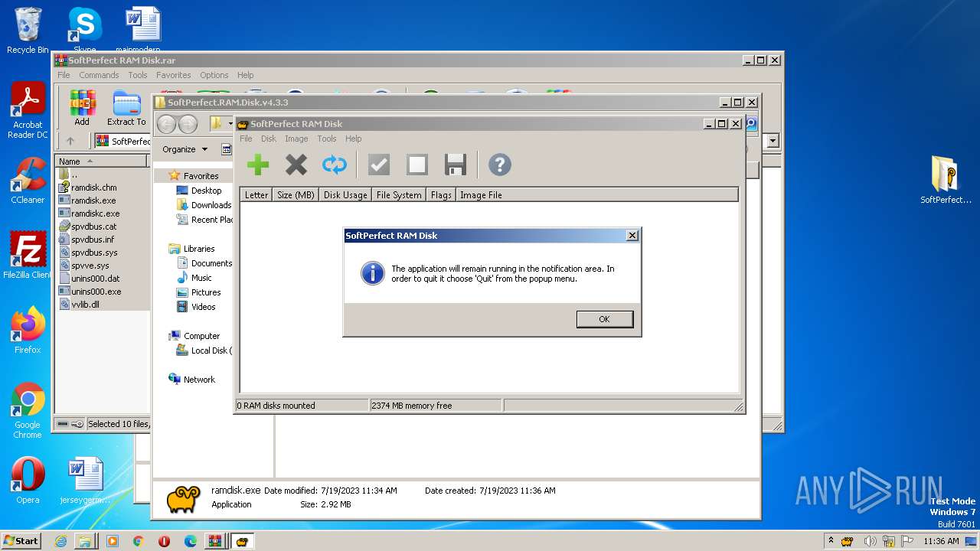Screen dimensions: 980x551
Task: Open Firefox desktop icon
Action: click(x=28, y=330)
